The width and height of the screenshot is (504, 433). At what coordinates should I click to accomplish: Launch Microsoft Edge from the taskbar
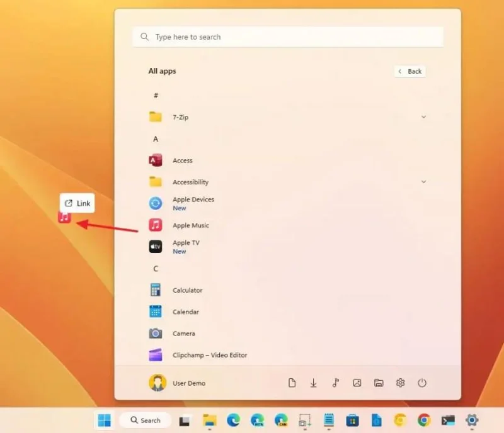coord(233,420)
